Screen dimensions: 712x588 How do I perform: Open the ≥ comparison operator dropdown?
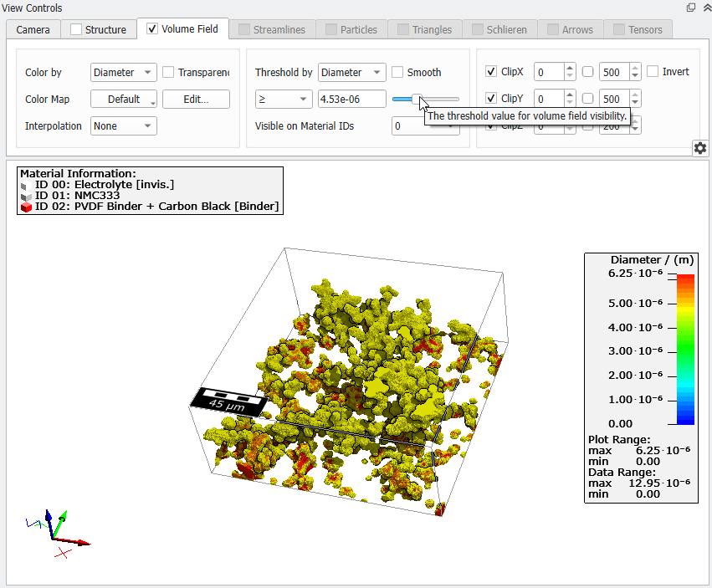coord(284,99)
